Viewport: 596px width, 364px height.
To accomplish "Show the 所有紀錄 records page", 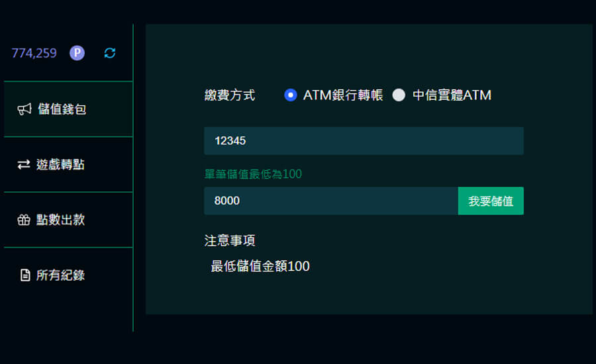I will point(60,275).
